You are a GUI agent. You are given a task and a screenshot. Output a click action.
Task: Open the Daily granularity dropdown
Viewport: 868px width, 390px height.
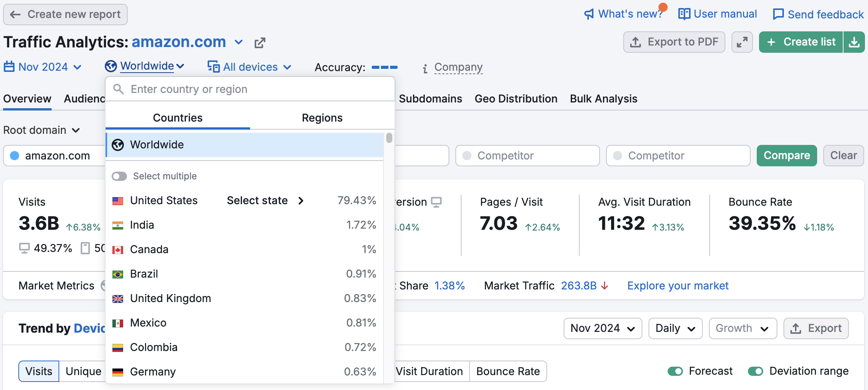tap(675, 328)
